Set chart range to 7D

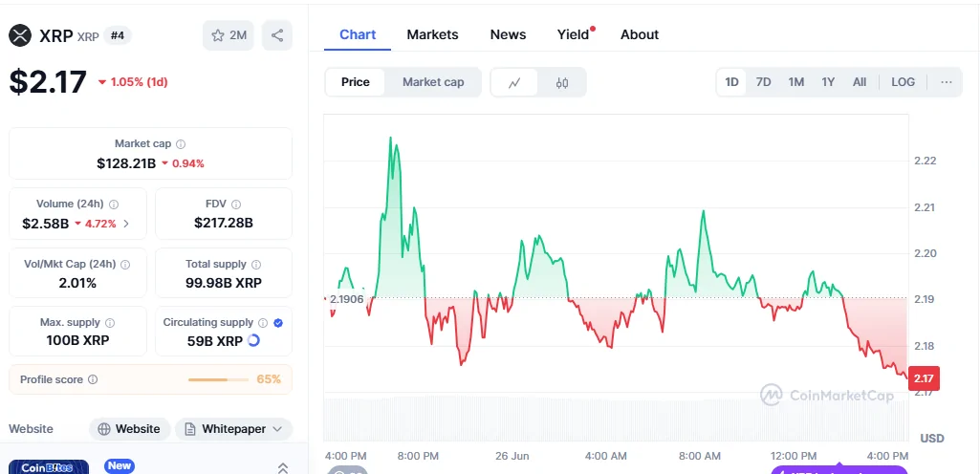pos(763,82)
